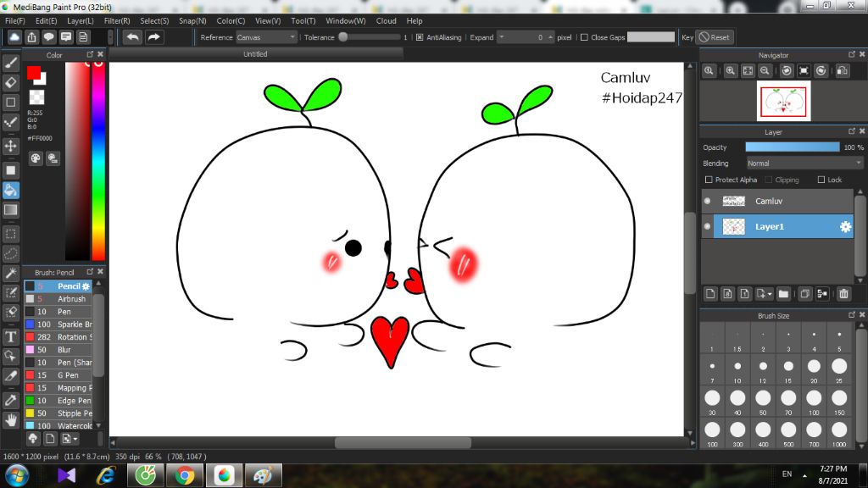Screen dimensions: 868x488
Task: Open the Blending Normal dropdown
Action: (x=804, y=164)
